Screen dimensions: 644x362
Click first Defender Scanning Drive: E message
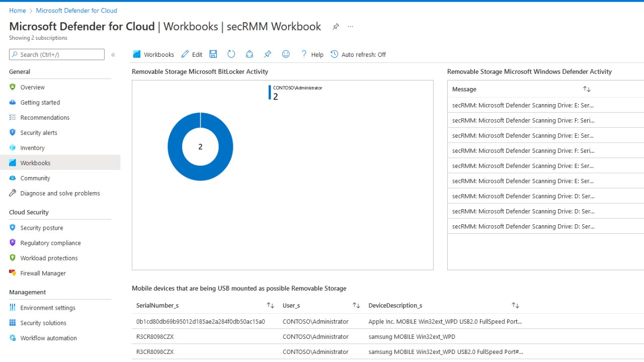pos(523,105)
